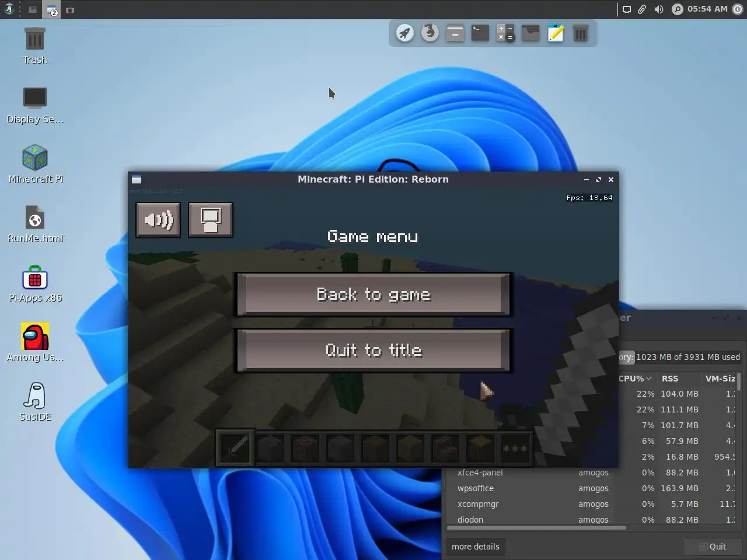Select the diodon process row
This screenshot has height=560, width=747.
(x=591, y=519)
